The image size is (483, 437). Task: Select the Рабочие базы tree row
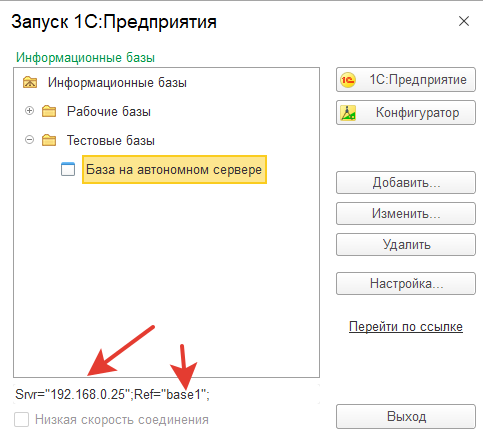[109, 111]
